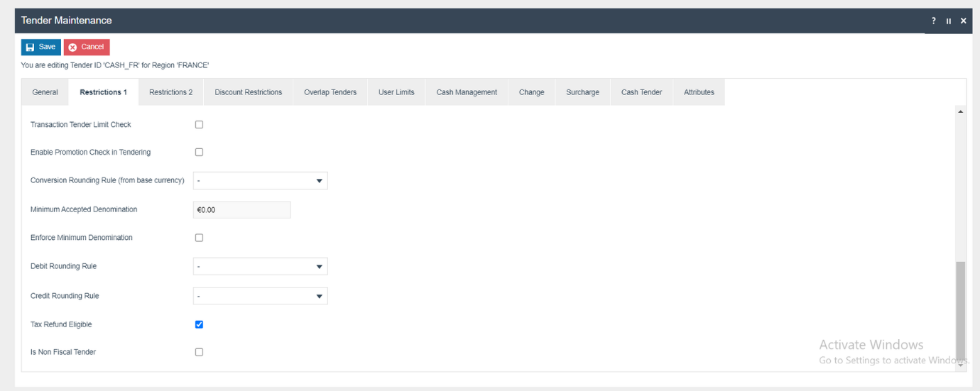Click the Cancel button
The width and height of the screenshot is (980, 391).
[x=87, y=47]
